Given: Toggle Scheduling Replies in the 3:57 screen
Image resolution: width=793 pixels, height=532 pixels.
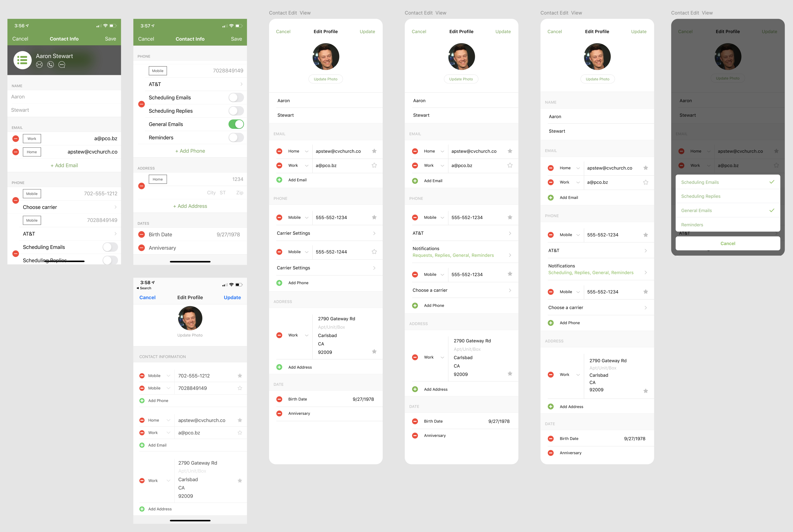Looking at the screenshot, I should [236, 111].
